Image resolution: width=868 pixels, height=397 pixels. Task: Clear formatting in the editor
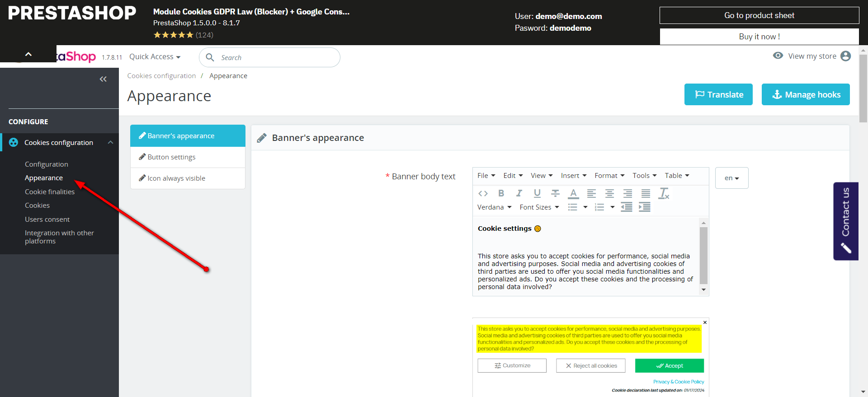tap(664, 193)
